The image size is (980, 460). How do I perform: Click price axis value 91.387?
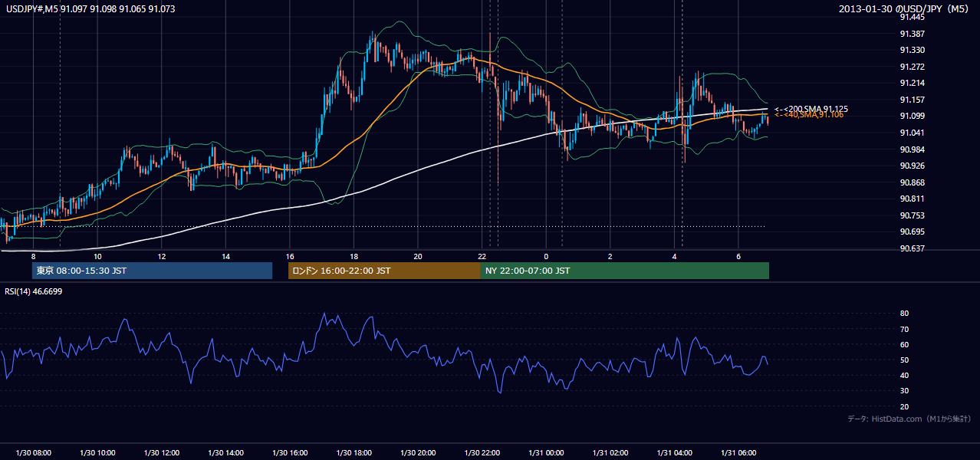[x=911, y=34]
